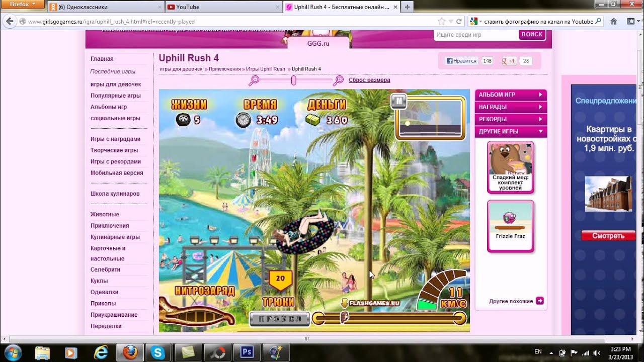Open a new tab with plus button
The image size is (644, 362).
(x=407, y=7)
